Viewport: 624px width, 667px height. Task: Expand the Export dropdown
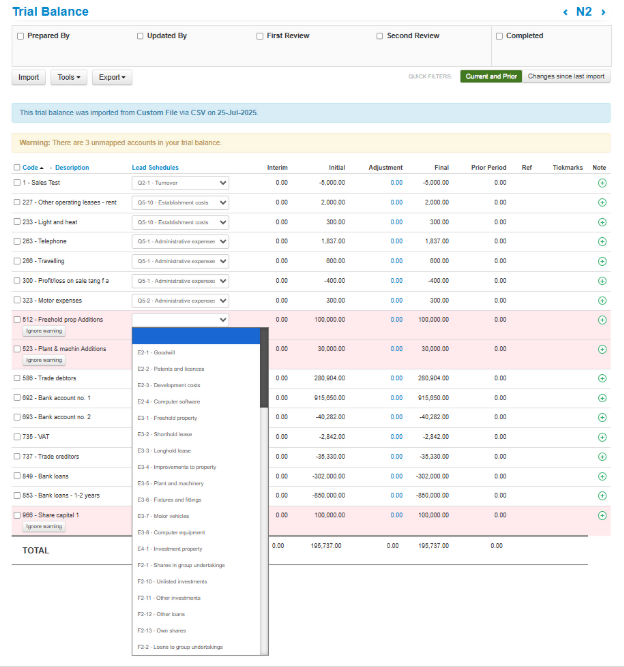point(112,77)
